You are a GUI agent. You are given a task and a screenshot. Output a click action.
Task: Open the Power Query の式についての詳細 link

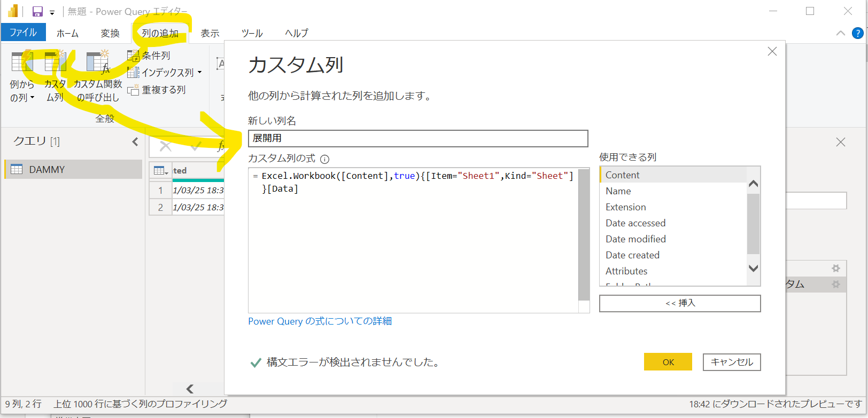click(x=320, y=321)
